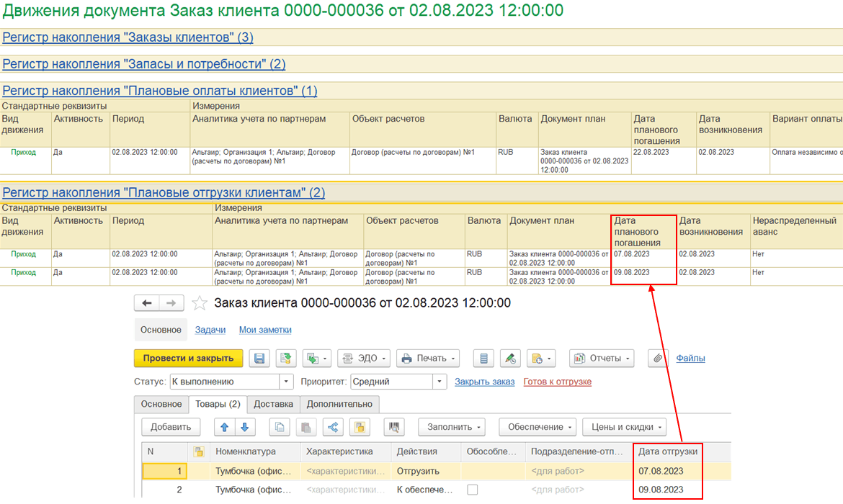
Task: Click the Save (floppy disk) icon
Action: (259, 358)
